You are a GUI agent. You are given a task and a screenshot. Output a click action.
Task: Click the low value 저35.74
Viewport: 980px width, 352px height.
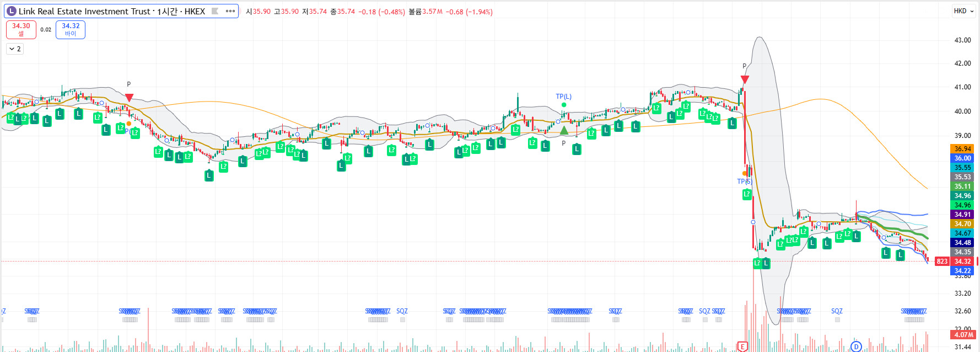pos(314,12)
